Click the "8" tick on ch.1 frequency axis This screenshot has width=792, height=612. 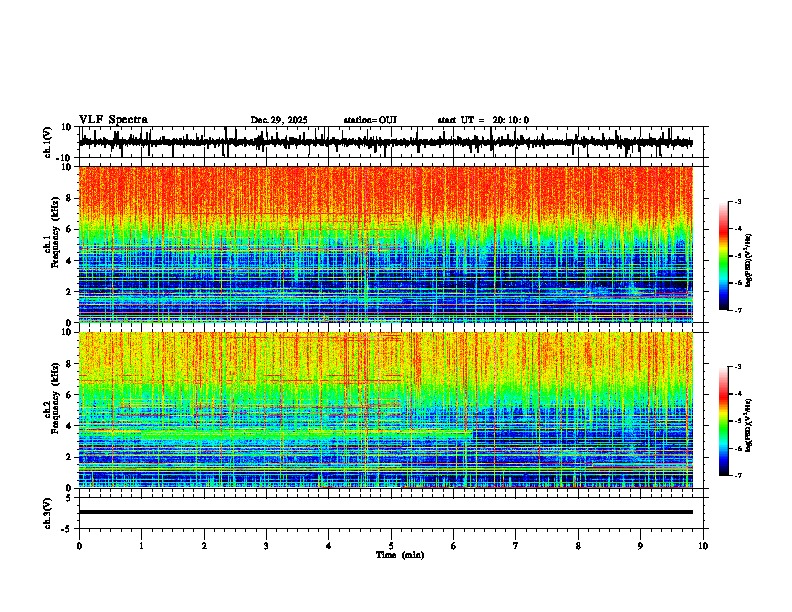pos(70,198)
